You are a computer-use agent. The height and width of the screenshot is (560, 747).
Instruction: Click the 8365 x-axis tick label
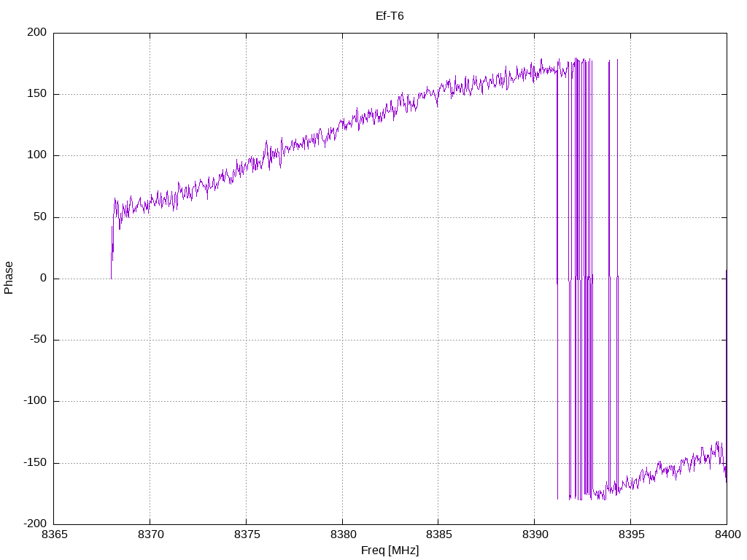[x=54, y=534]
